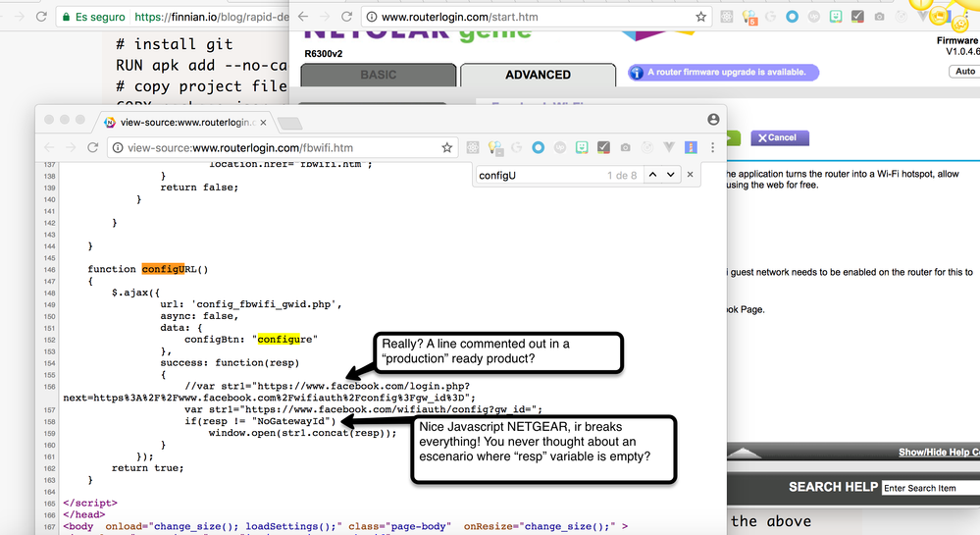
Task: Switch to the BASIC tab
Action: point(378,75)
